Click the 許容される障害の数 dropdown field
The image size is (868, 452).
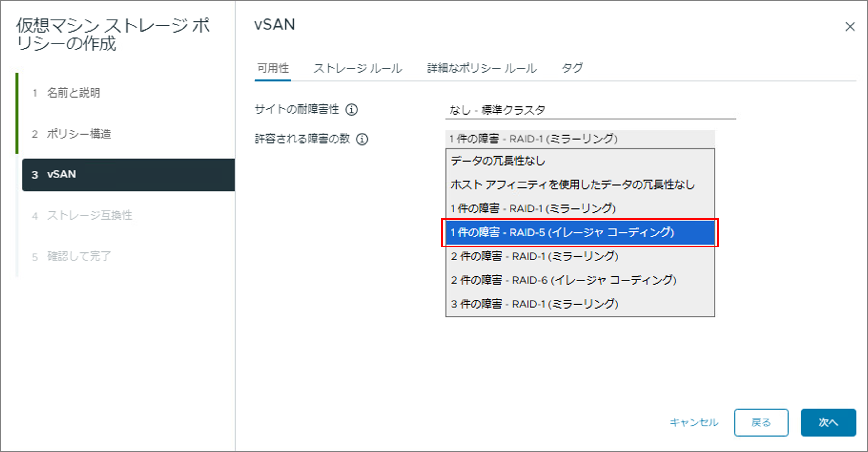[x=580, y=139]
